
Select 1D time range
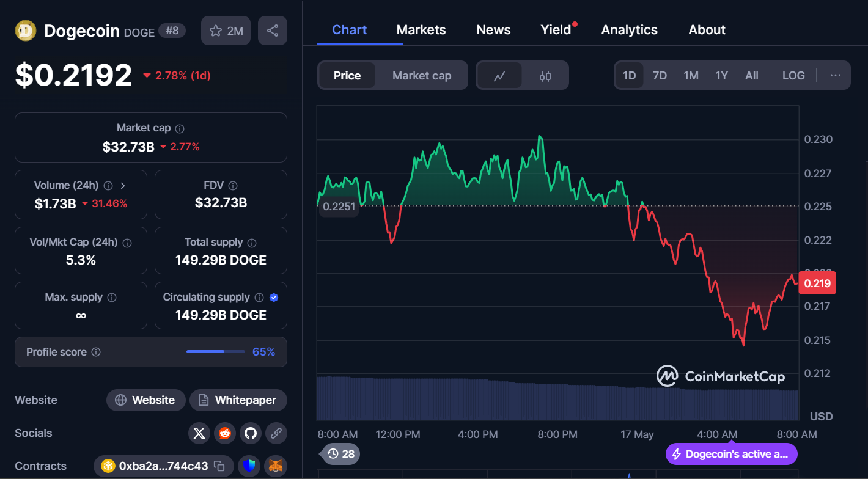(x=630, y=76)
